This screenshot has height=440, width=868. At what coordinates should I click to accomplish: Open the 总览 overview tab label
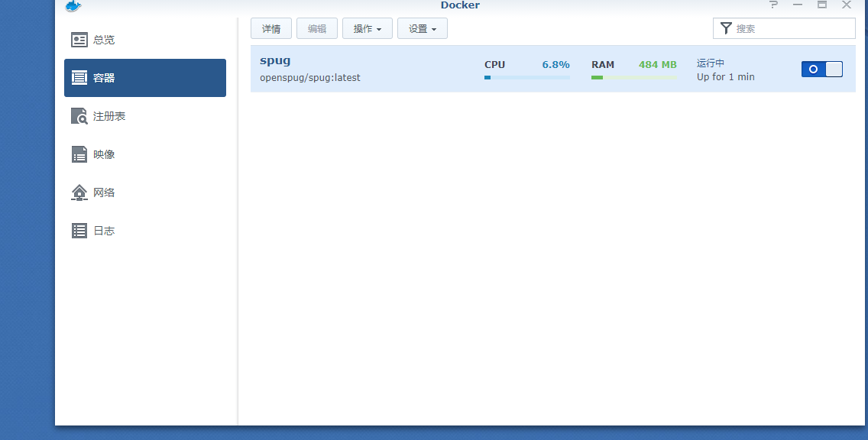point(104,40)
